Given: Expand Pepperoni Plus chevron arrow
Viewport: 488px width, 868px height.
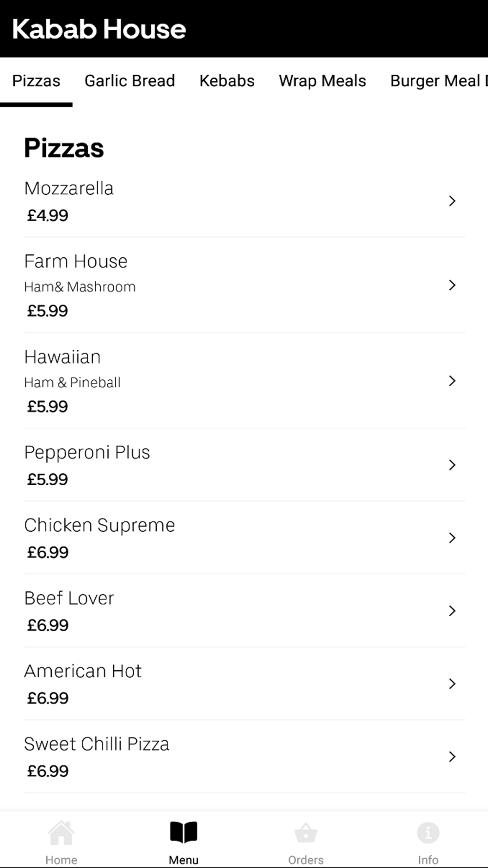Looking at the screenshot, I should pyautogui.click(x=452, y=465).
